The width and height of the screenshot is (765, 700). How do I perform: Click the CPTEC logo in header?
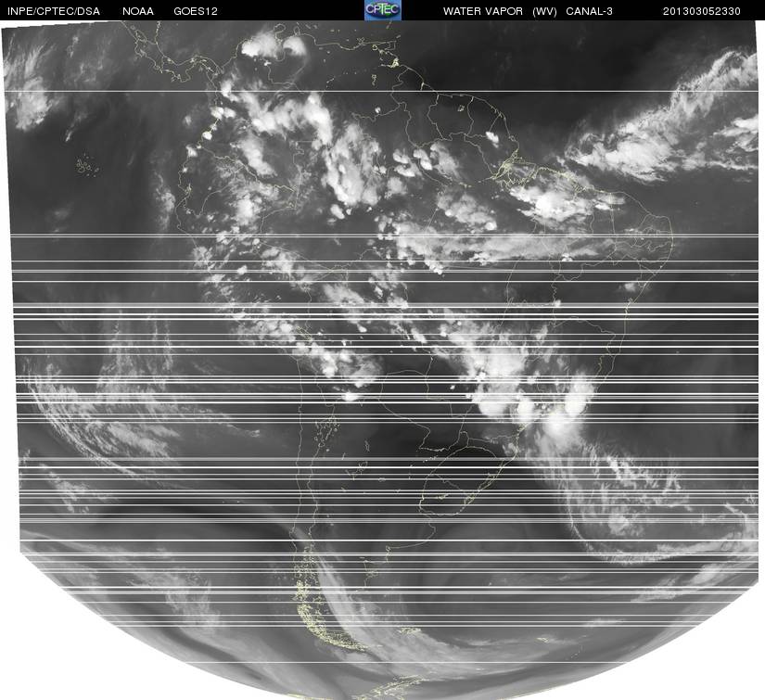pos(382,10)
